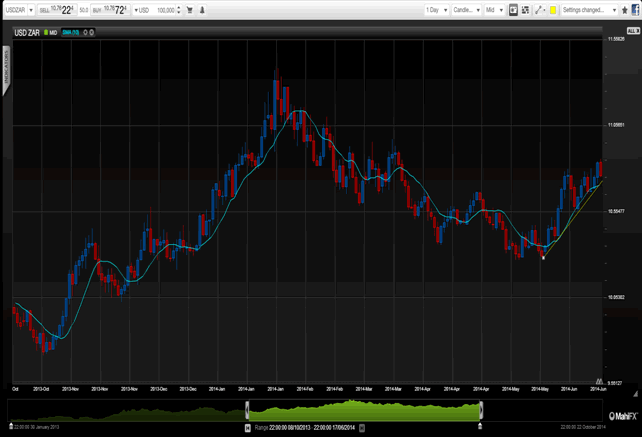Share chart via Facebook icon
This screenshot has width=643, height=438.
[636, 10]
